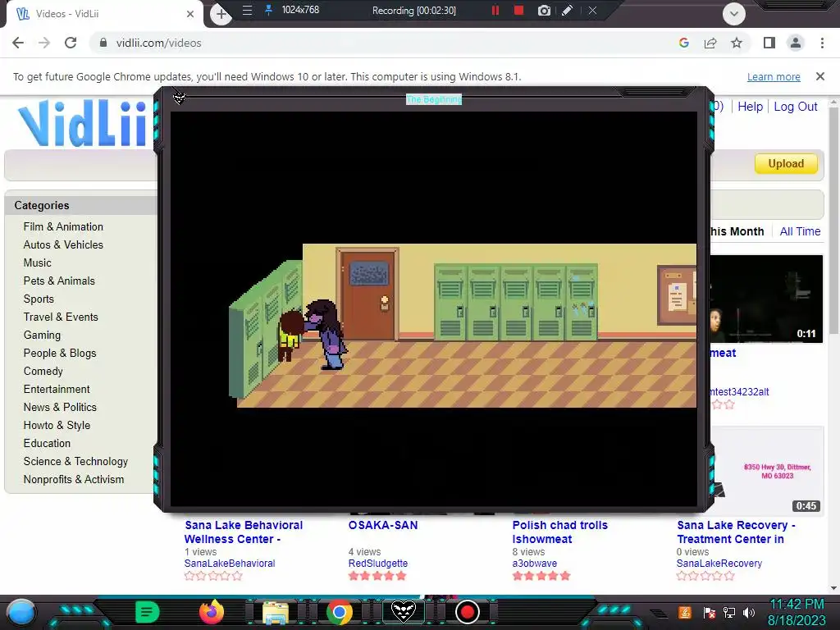The width and height of the screenshot is (840, 630).
Task: Open Sana Lake Recovery Treatment Center video
Action: [736, 532]
